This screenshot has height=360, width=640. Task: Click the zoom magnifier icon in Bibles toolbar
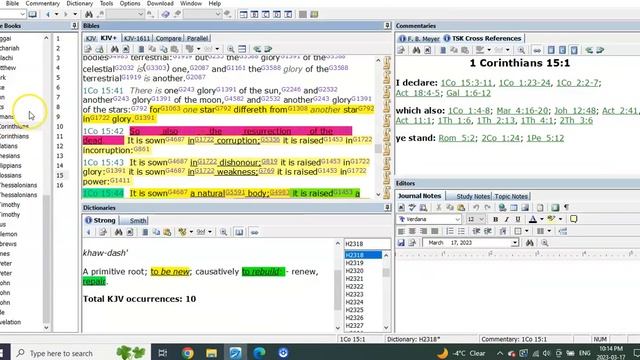tap(231, 49)
